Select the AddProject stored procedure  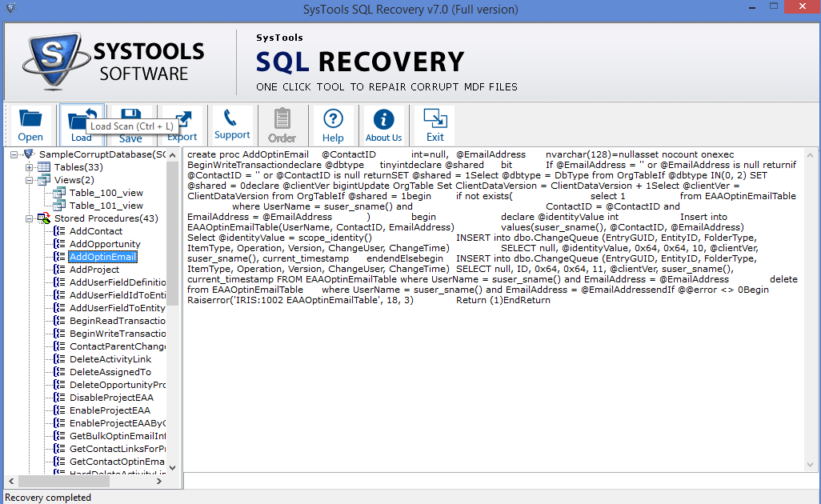(94, 270)
